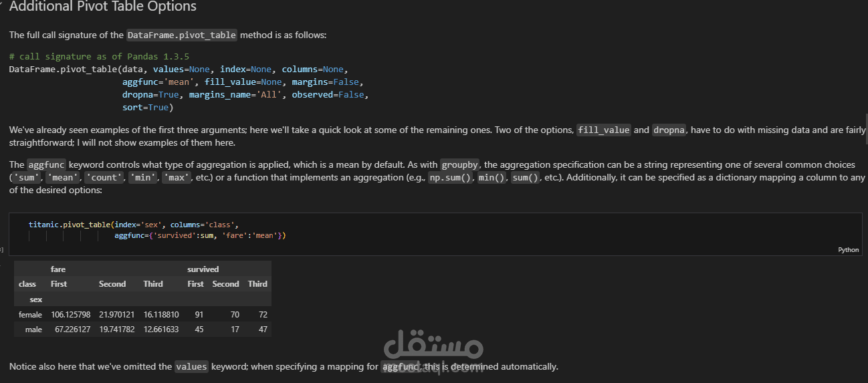Click the survived column group header
This screenshot has width=868, height=383.
click(203, 269)
